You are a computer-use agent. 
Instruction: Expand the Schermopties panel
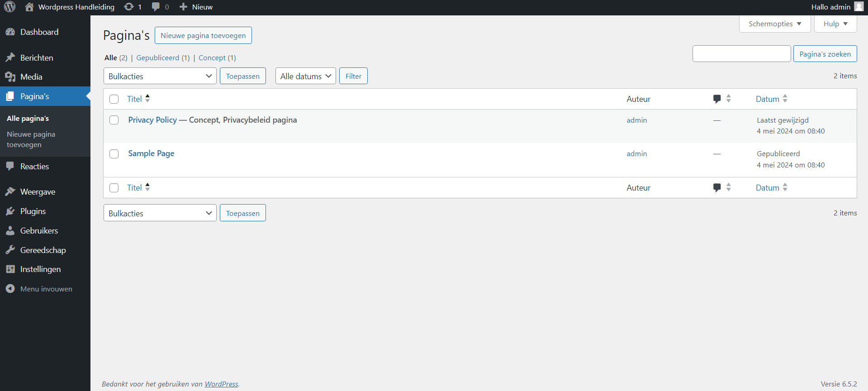point(775,24)
